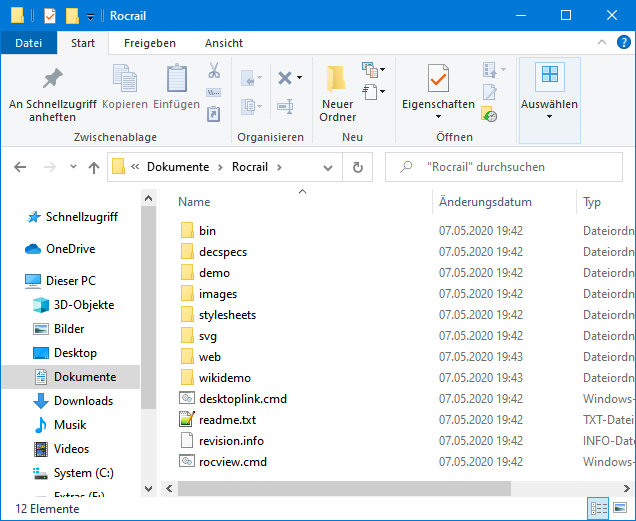Open the Explorer help question mark
636x521 pixels.
point(623,43)
